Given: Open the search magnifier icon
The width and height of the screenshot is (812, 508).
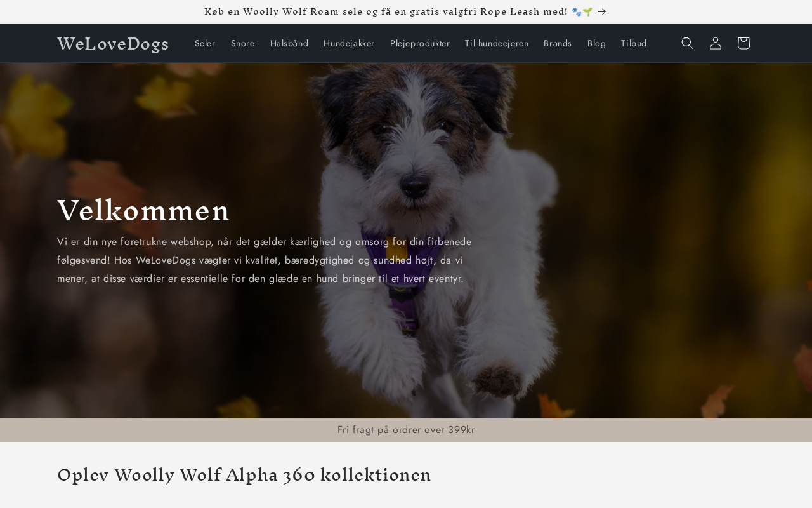Looking at the screenshot, I should click(688, 43).
